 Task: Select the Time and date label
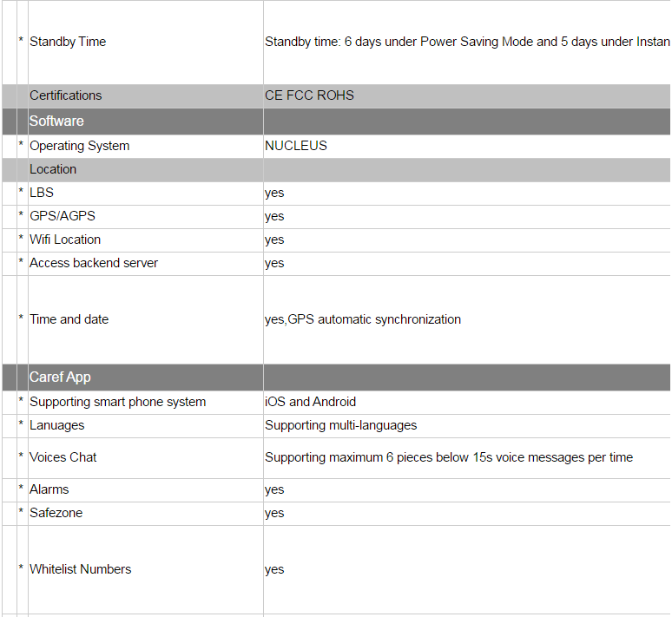(69, 319)
